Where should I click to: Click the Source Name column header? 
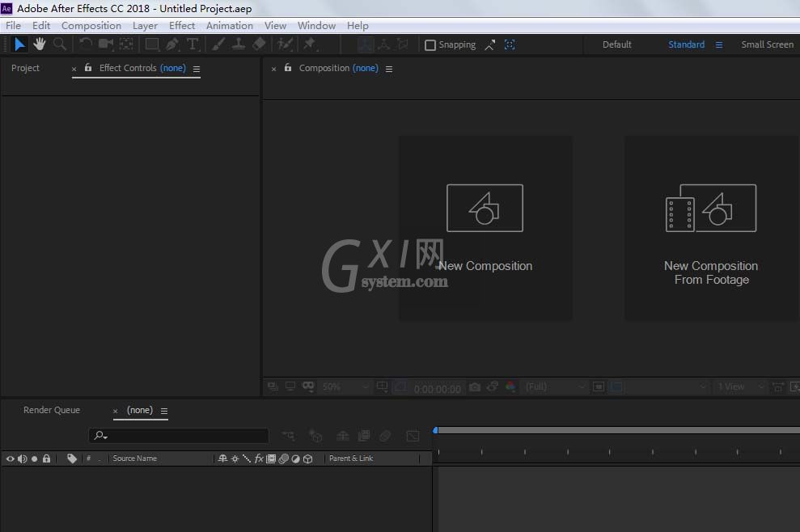coord(135,458)
